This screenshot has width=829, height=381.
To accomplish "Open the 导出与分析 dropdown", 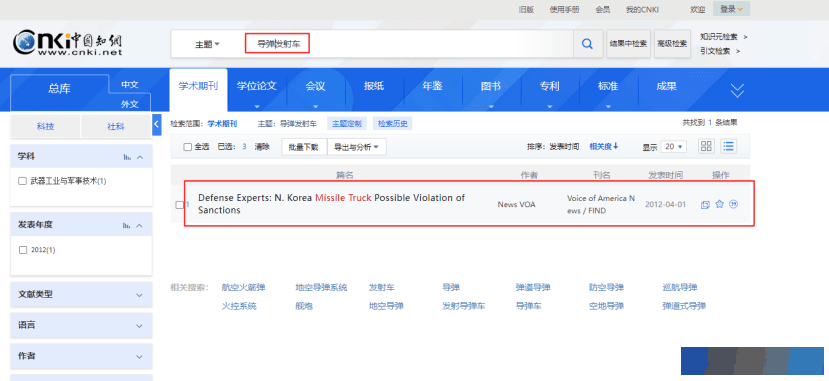I will point(357,147).
